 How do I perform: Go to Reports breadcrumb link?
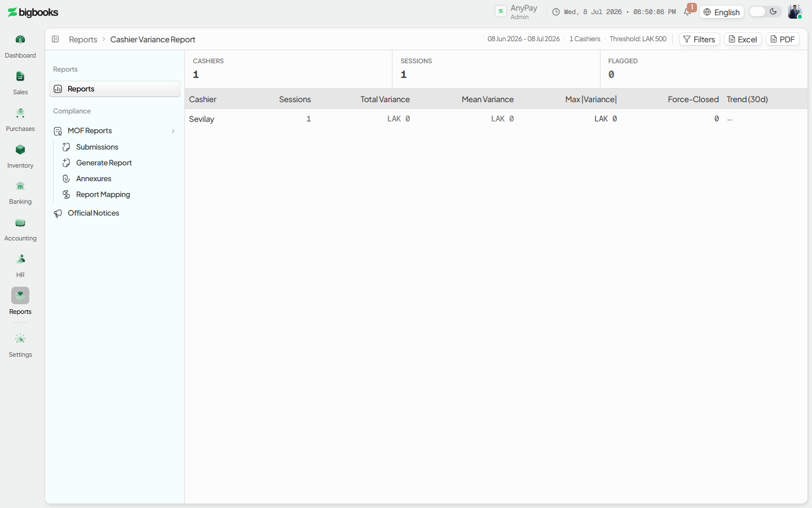pyautogui.click(x=83, y=40)
